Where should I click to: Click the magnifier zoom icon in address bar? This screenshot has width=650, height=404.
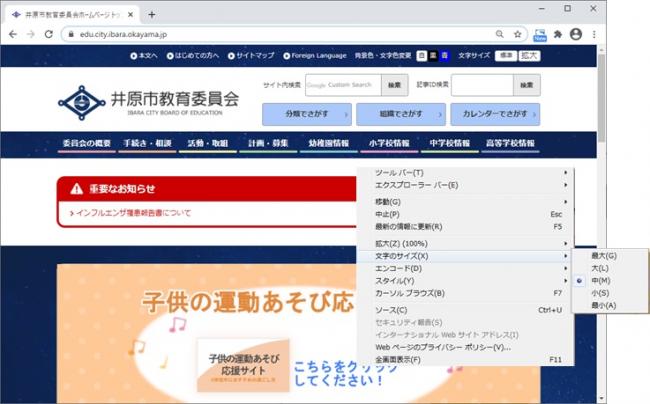pyautogui.click(x=500, y=34)
